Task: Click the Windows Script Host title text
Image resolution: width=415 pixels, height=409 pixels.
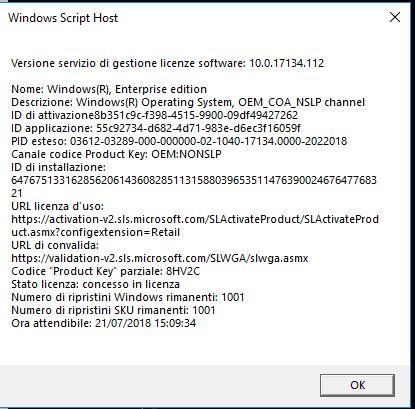Action: 63,18
